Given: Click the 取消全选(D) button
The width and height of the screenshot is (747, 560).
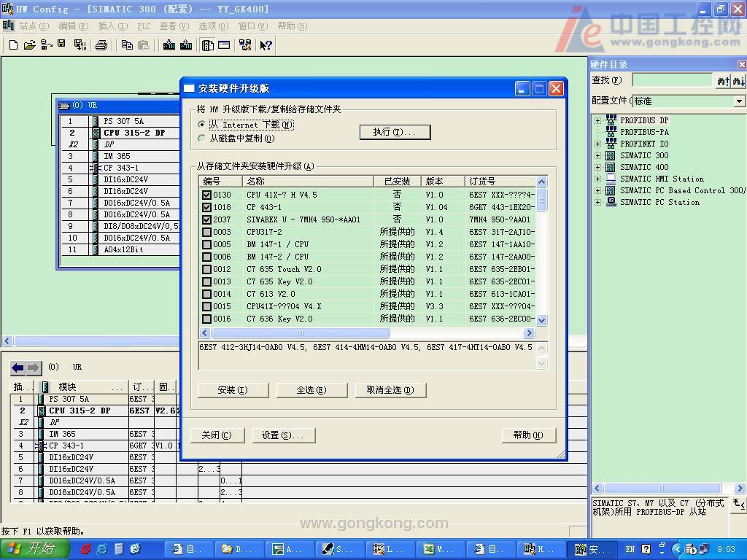Looking at the screenshot, I should (x=390, y=390).
